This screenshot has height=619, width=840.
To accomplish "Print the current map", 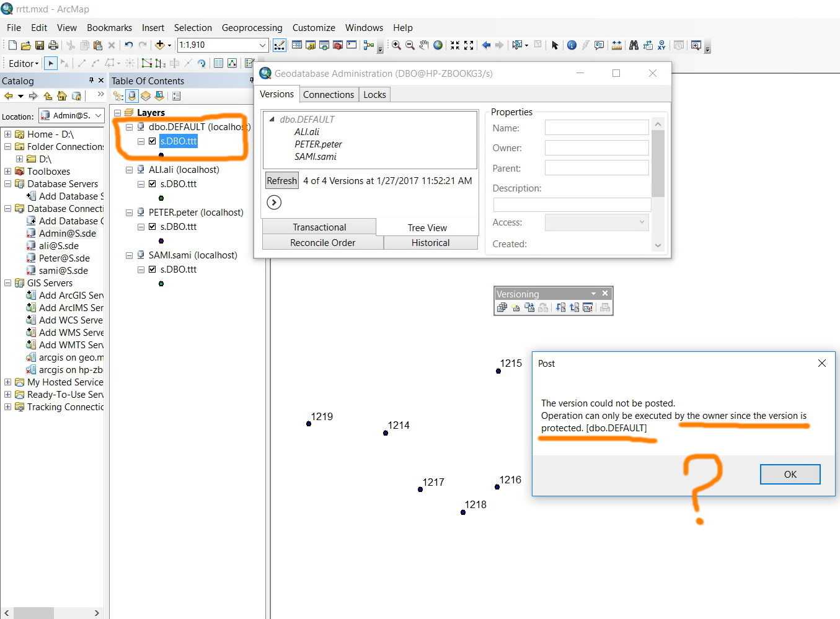I will click(53, 45).
